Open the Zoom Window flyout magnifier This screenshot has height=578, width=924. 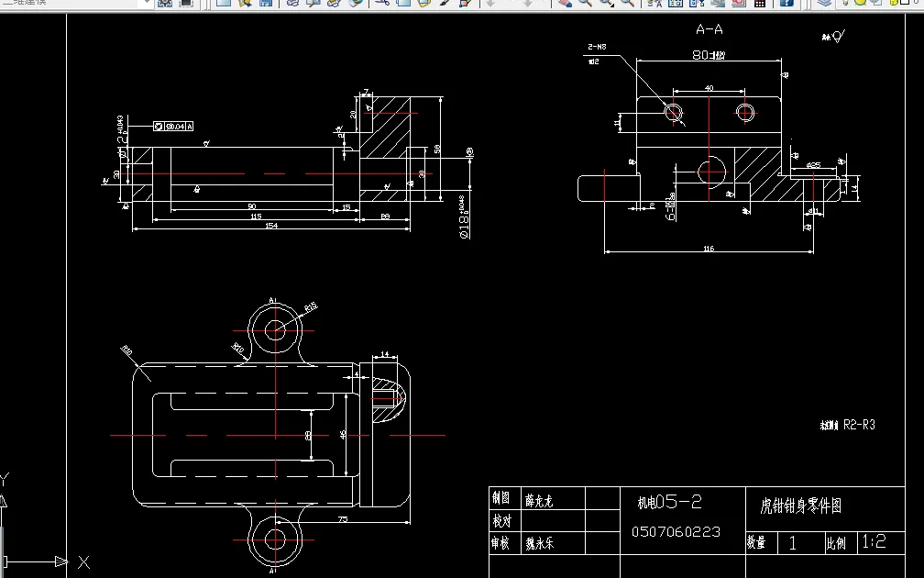point(607,3)
